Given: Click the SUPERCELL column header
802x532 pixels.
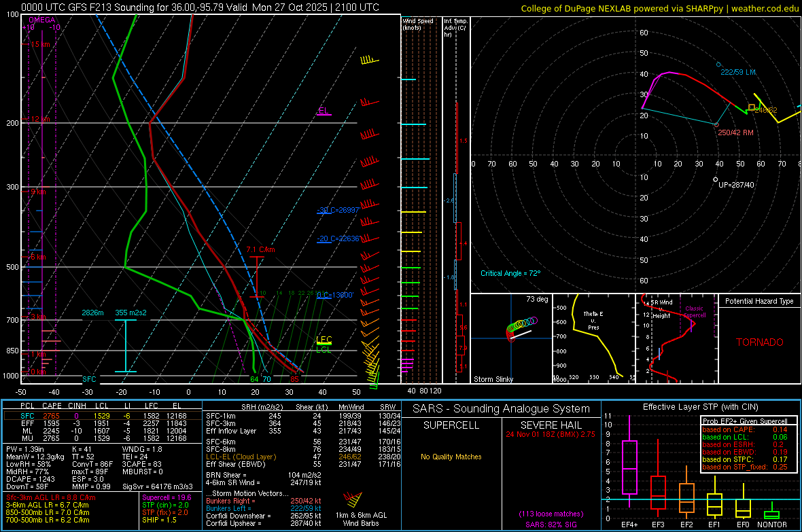Looking at the screenshot, I should [451, 425].
